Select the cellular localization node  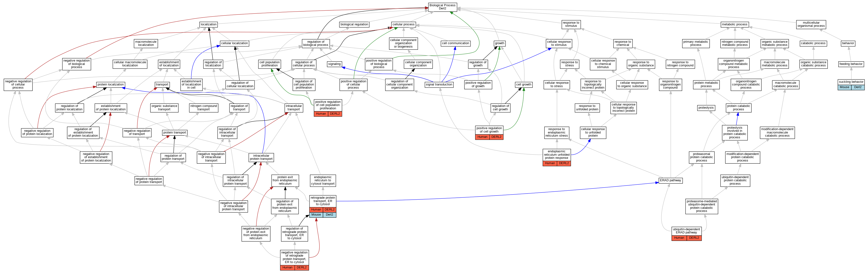pos(235,43)
